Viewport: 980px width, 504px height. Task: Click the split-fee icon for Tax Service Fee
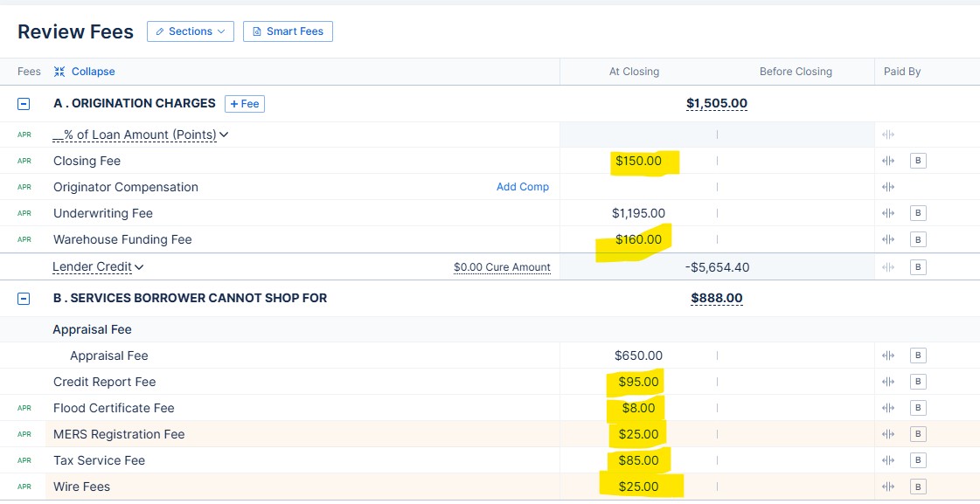point(889,460)
